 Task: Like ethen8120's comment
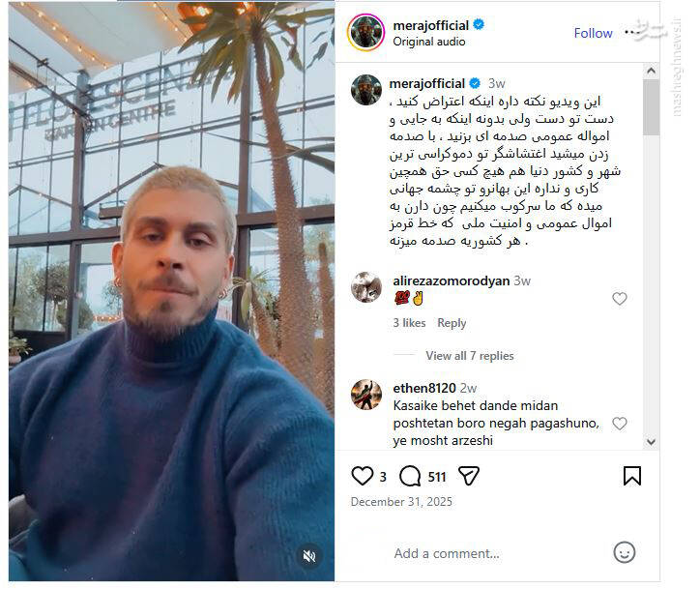[620, 424]
